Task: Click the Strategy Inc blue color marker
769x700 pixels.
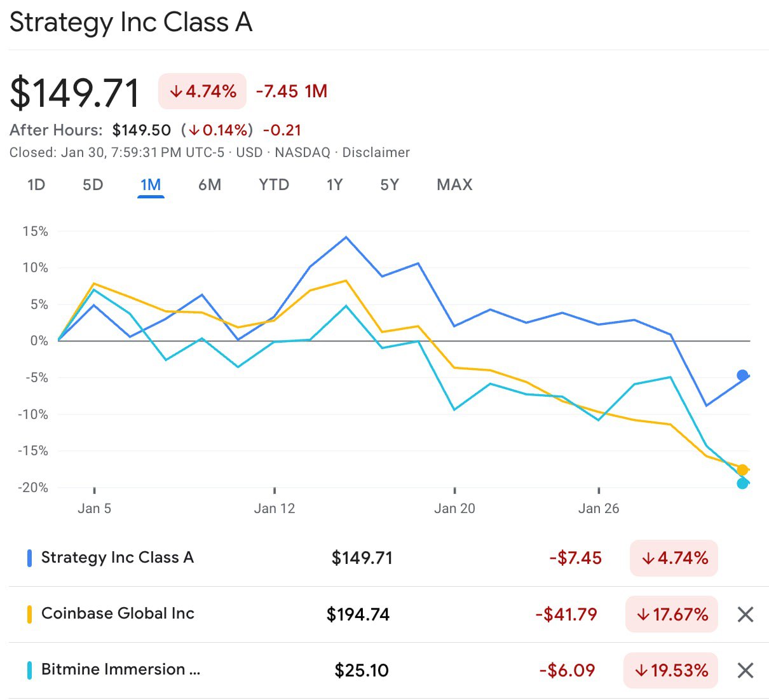Action: (x=29, y=558)
